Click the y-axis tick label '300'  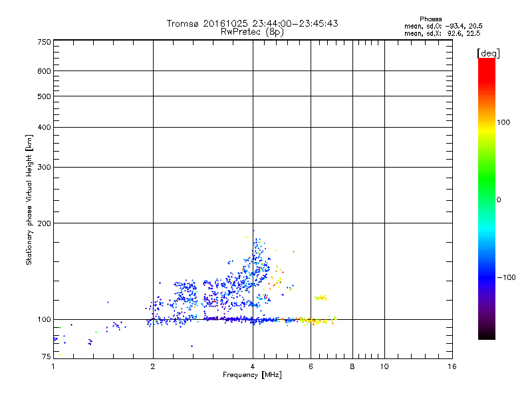pos(44,168)
